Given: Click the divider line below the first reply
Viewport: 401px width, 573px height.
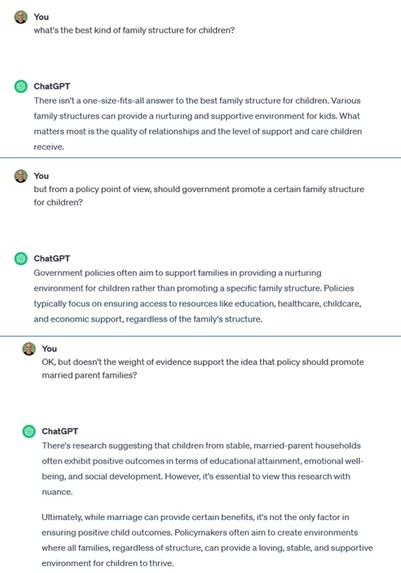Looking at the screenshot, I should tap(200, 158).
